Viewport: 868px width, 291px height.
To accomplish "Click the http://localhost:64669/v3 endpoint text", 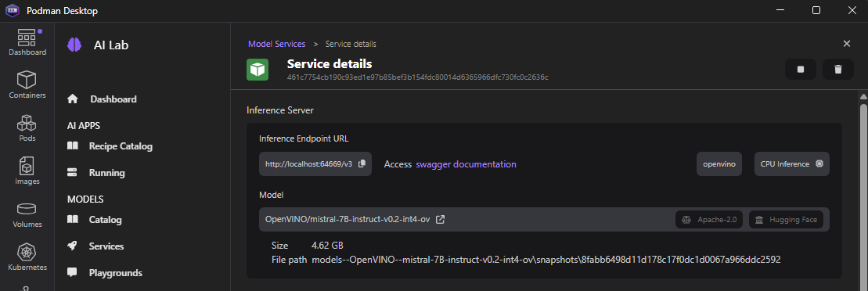I will coord(308,164).
